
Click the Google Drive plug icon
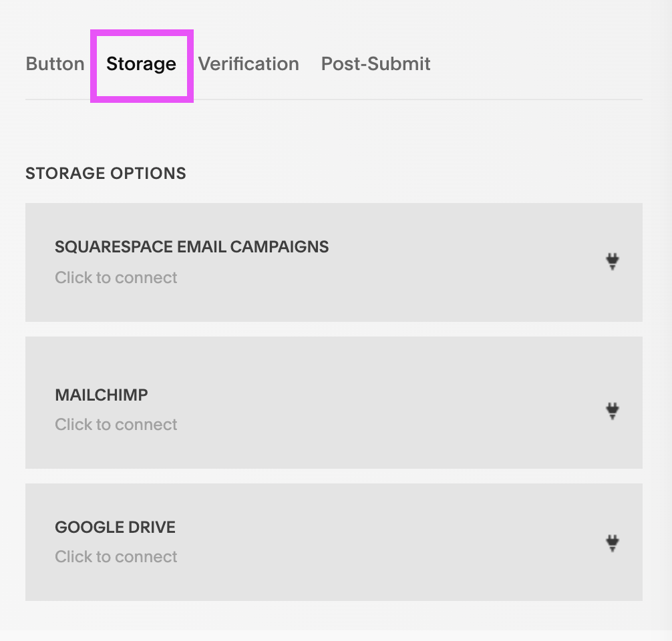pos(613,544)
